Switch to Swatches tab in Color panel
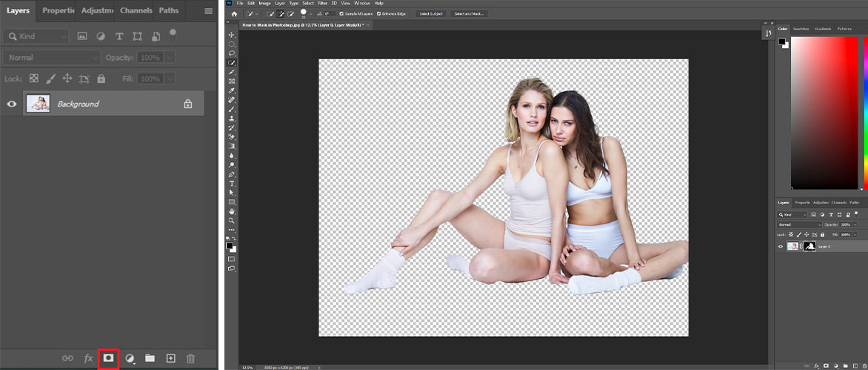 click(801, 29)
